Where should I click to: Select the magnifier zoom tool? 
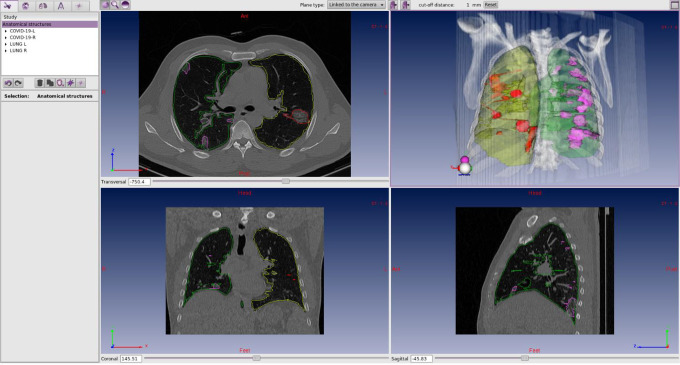point(115,5)
